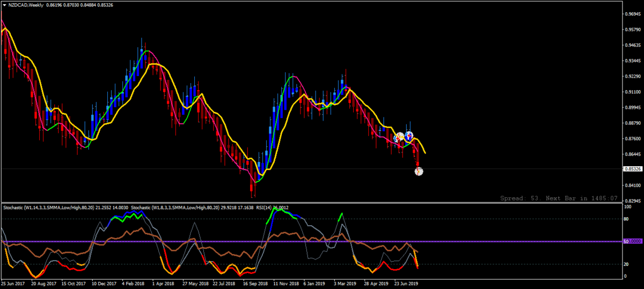Click the 27 May 2018 date label
644x289 pixels.
coord(195,283)
